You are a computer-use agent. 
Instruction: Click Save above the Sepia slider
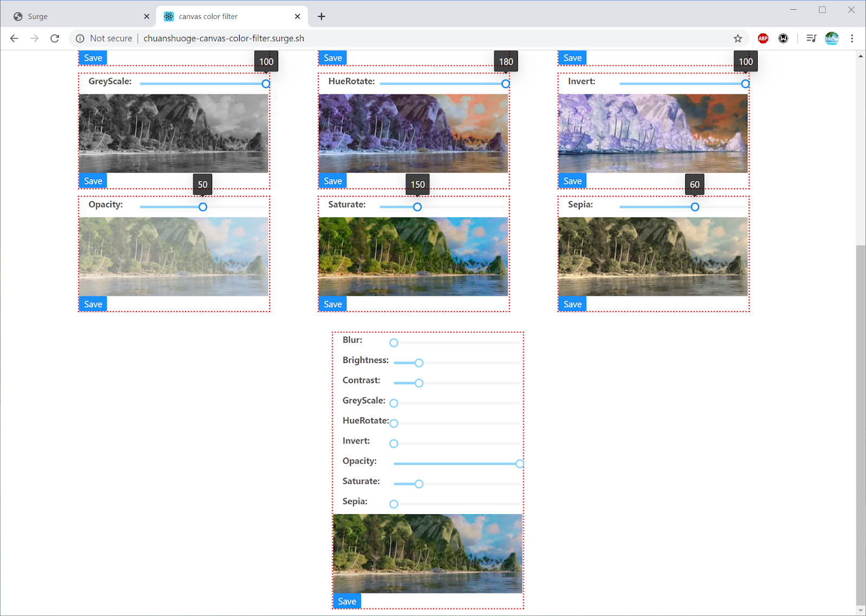(x=572, y=181)
